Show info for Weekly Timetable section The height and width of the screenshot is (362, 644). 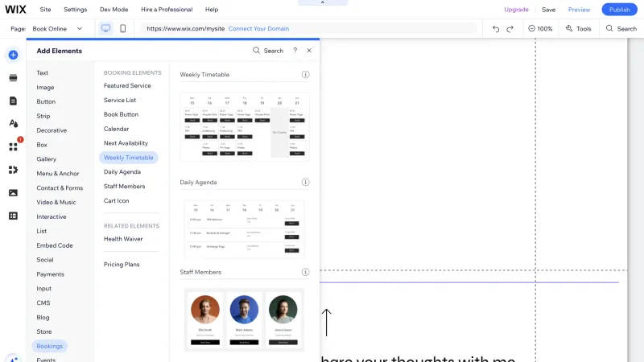tap(305, 74)
